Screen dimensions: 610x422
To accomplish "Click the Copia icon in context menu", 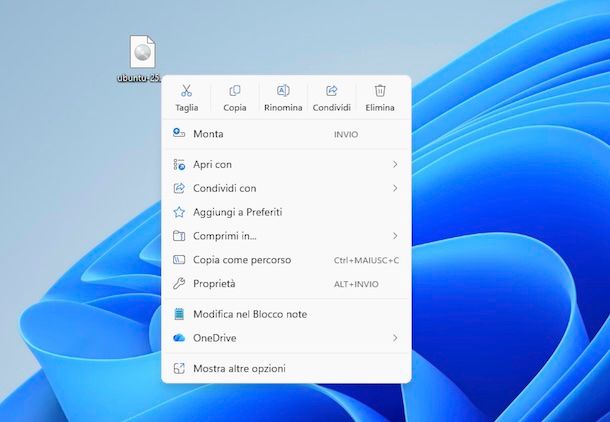I will [235, 91].
